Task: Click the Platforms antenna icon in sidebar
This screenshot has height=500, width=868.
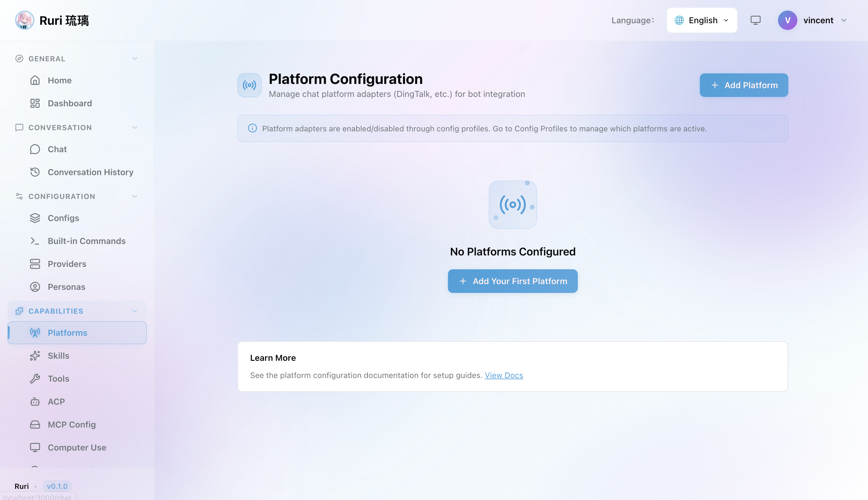Action: pyautogui.click(x=35, y=333)
